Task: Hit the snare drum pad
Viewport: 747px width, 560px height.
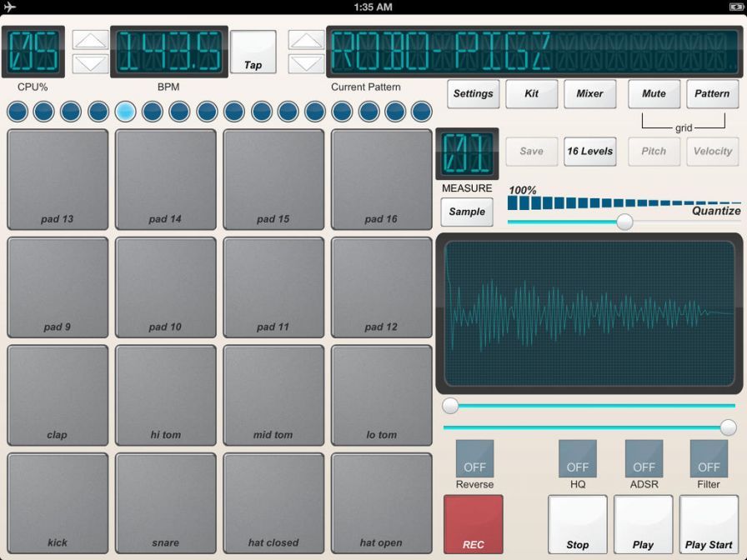Action: [x=165, y=502]
